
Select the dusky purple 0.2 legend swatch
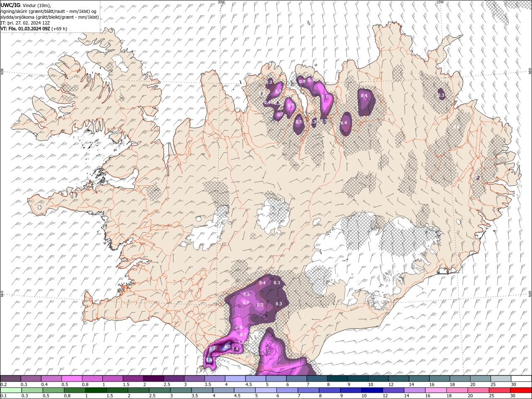pos(11,379)
